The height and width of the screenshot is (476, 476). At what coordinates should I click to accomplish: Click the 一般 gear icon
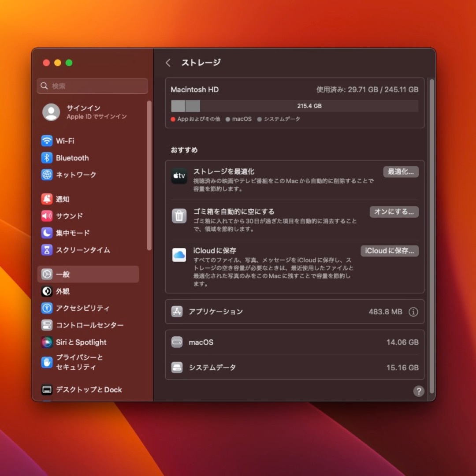coord(47,275)
